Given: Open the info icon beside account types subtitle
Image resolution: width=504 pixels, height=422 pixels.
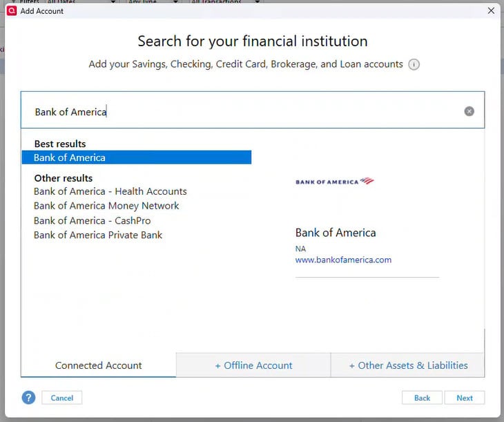Looking at the screenshot, I should tap(414, 64).
